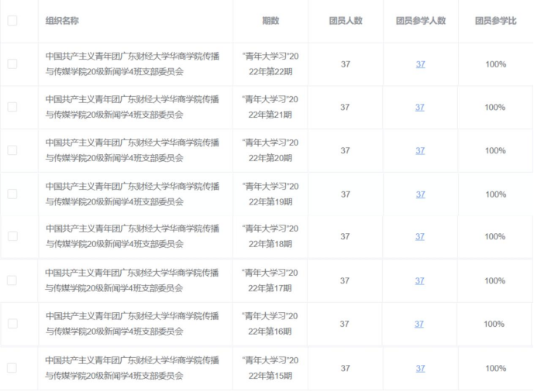Screen dimensions: 534x392
Task: Open the 37 link in 第18期 row
Action: click(x=419, y=237)
